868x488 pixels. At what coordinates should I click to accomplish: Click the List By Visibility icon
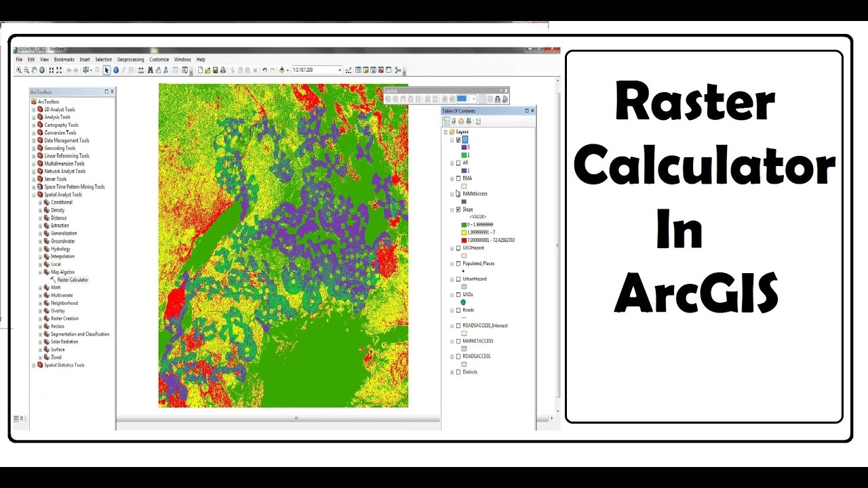coord(461,121)
